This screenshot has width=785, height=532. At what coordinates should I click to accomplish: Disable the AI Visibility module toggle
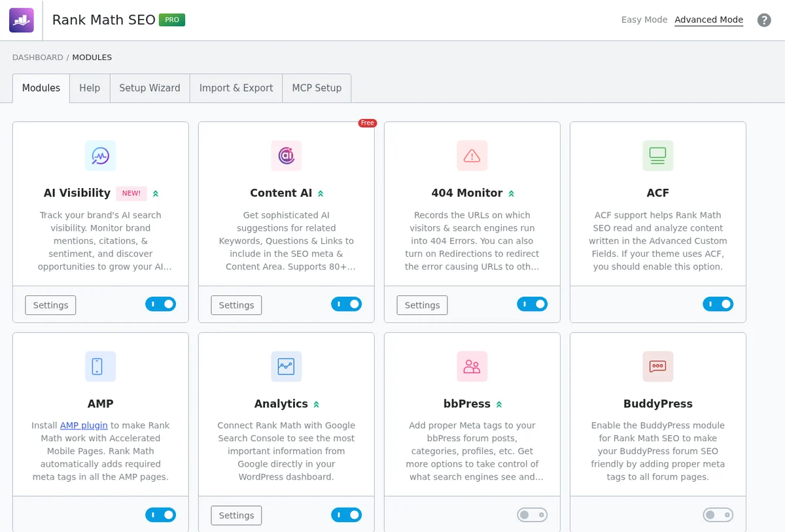(x=161, y=304)
